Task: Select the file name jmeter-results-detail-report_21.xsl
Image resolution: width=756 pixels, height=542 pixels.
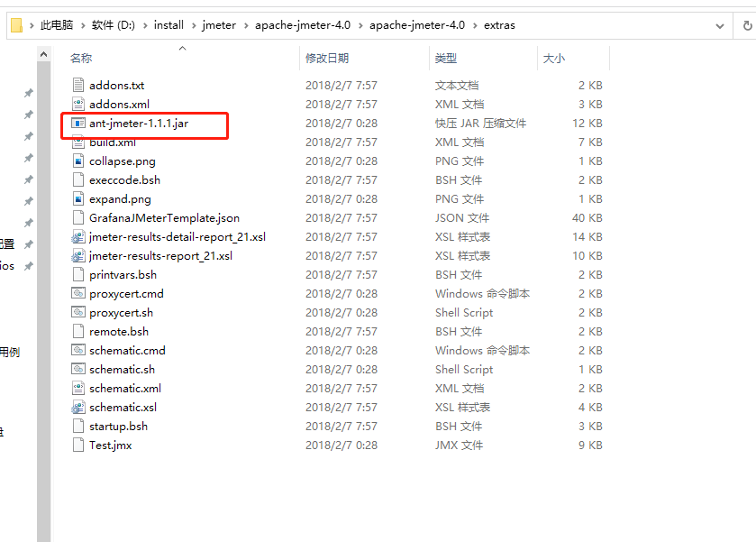Action: [x=178, y=237]
